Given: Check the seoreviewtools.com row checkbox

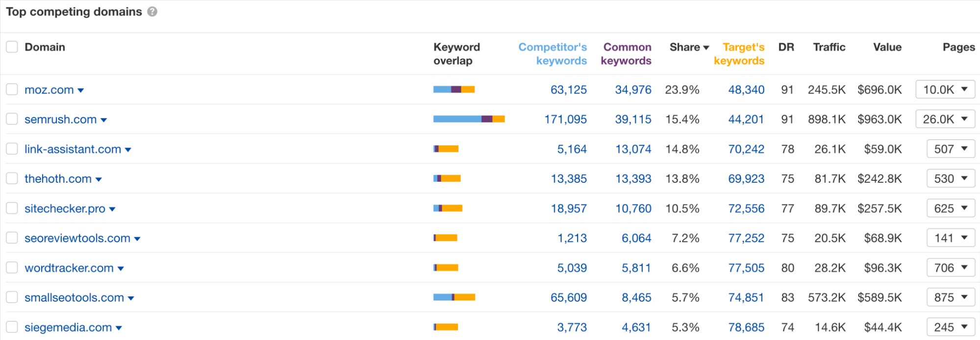Looking at the screenshot, I should pyautogui.click(x=12, y=238).
